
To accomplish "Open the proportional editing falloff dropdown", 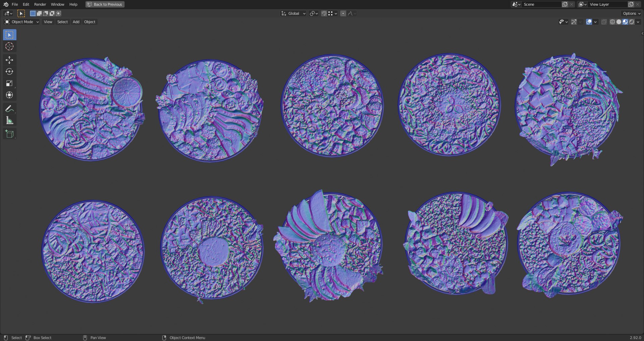I will [352, 13].
